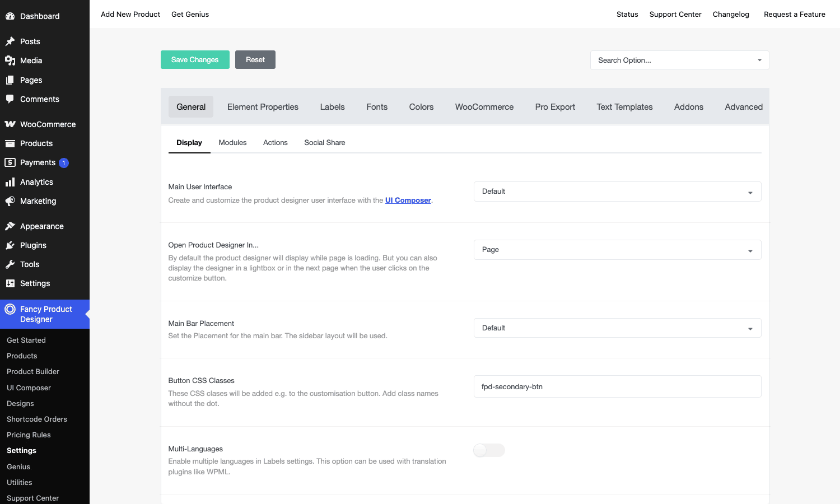This screenshot has height=504, width=840.
Task: Open Shortcode Orders submenu item
Action: (x=37, y=419)
